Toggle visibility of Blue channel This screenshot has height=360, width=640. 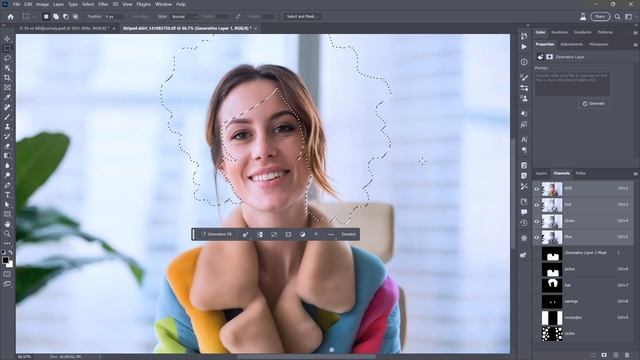(x=537, y=237)
